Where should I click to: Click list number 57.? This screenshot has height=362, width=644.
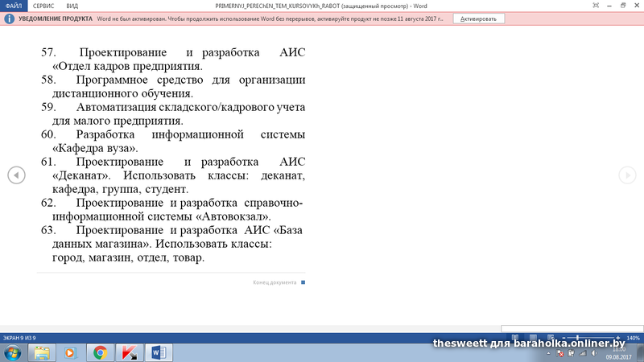pyautogui.click(x=48, y=52)
